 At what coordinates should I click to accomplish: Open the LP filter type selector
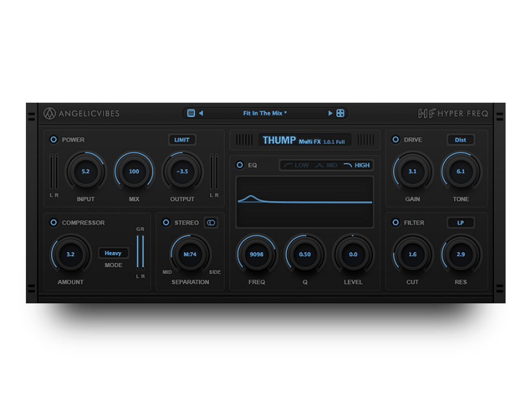[x=461, y=222]
